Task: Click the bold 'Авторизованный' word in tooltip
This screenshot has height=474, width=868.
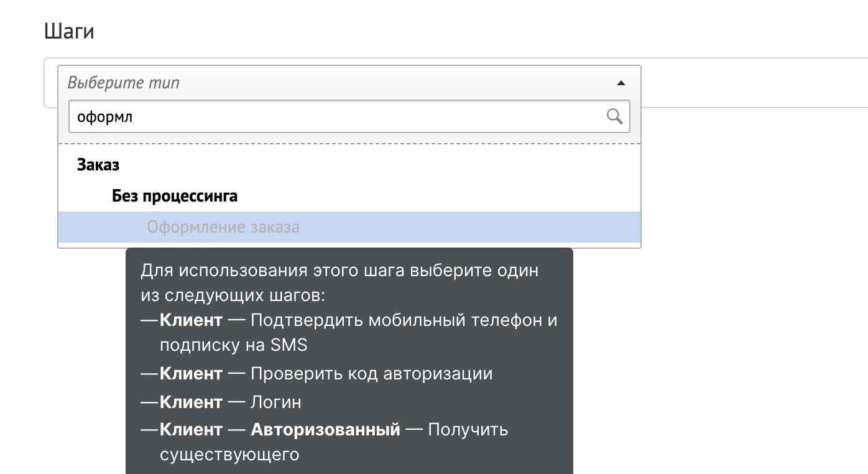Action: (x=325, y=429)
